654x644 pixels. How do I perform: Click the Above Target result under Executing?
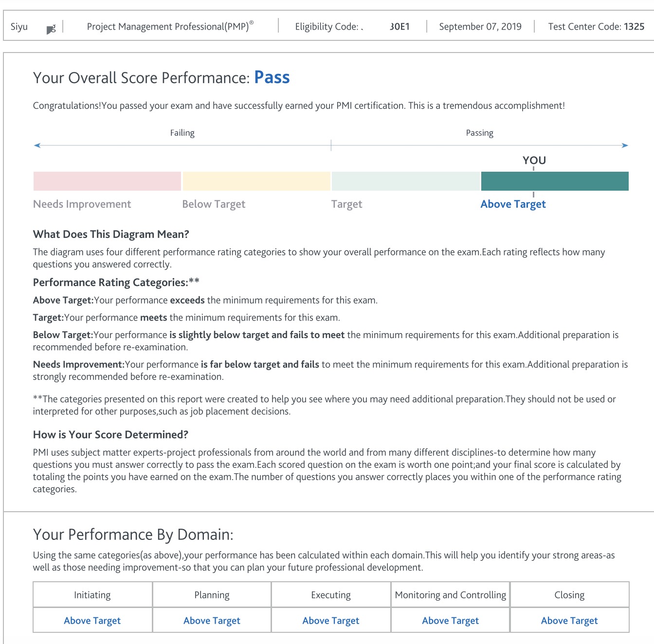coord(331,621)
